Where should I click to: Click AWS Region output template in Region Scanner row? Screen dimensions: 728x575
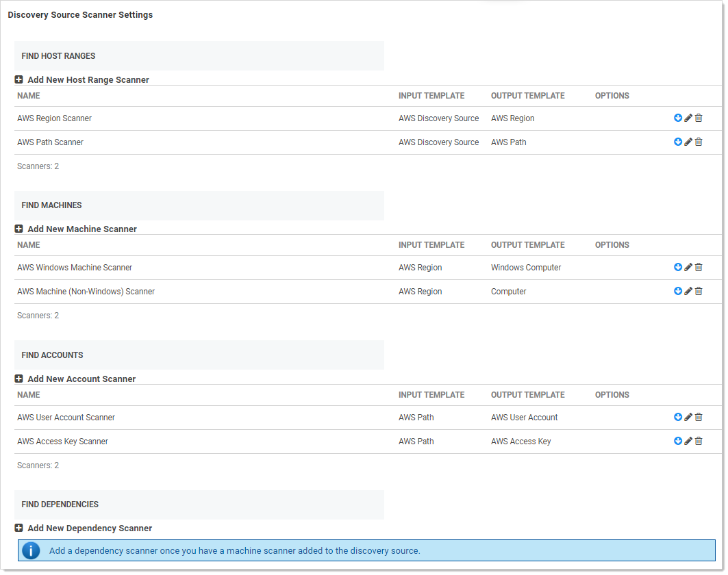pyautogui.click(x=512, y=118)
